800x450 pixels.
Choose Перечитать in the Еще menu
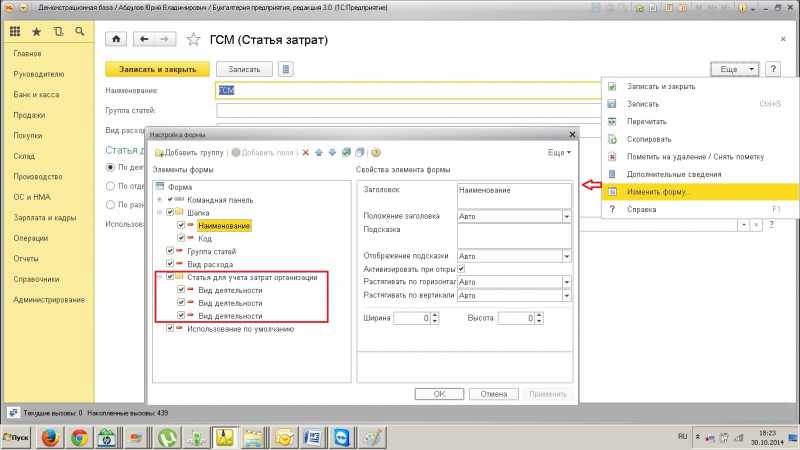(x=700, y=121)
